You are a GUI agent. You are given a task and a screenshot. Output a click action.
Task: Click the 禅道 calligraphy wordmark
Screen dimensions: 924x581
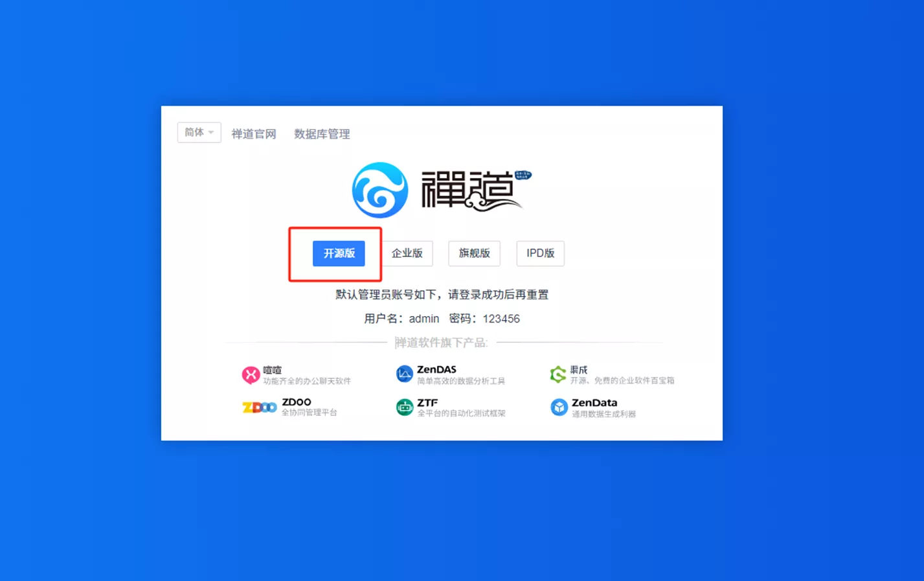pyautogui.click(x=476, y=190)
